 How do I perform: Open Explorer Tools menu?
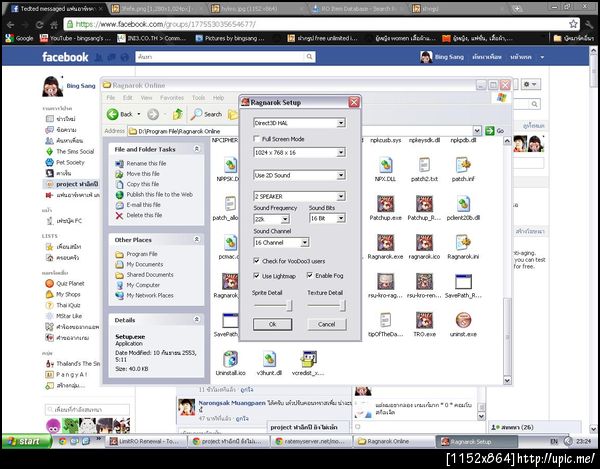tap(198, 98)
